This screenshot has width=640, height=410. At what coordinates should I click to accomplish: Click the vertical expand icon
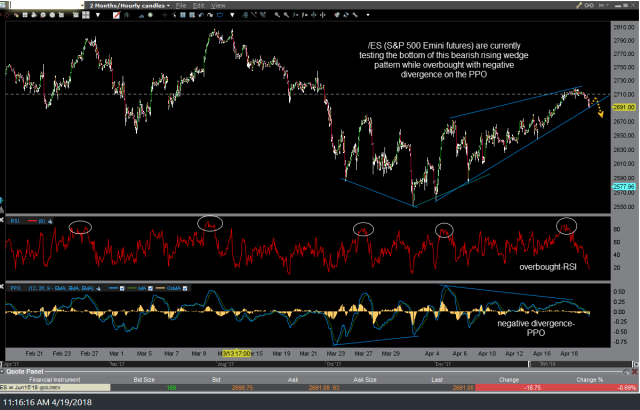pos(323,15)
